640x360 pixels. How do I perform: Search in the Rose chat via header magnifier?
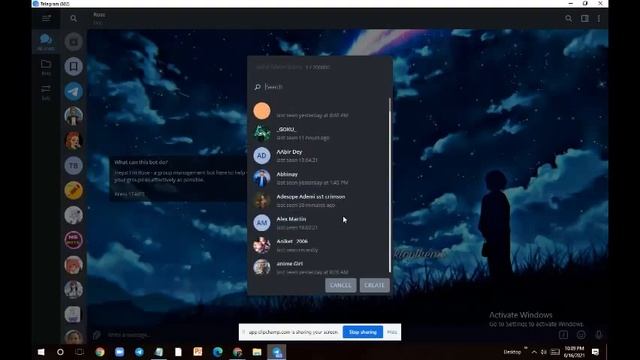(569, 18)
